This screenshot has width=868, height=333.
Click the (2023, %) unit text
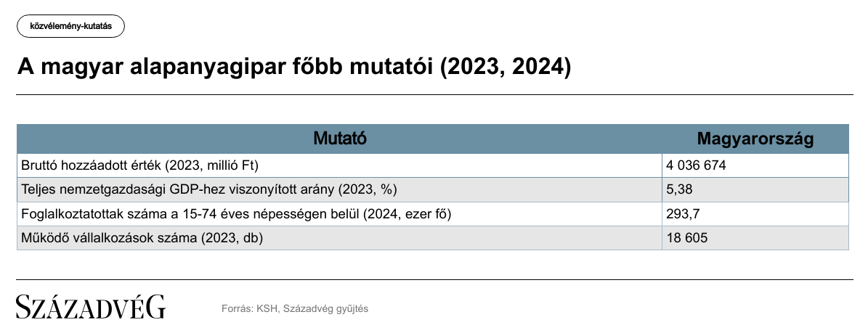click(x=365, y=190)
